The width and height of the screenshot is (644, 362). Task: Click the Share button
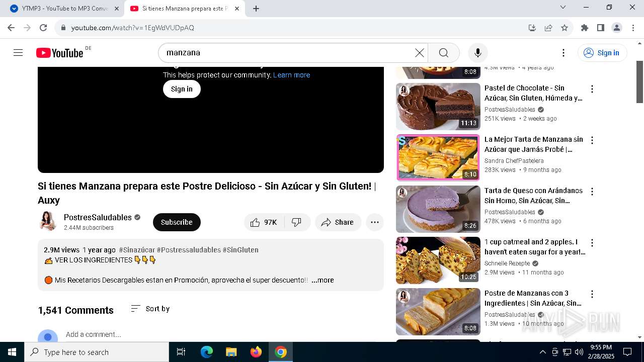(338, 222)
